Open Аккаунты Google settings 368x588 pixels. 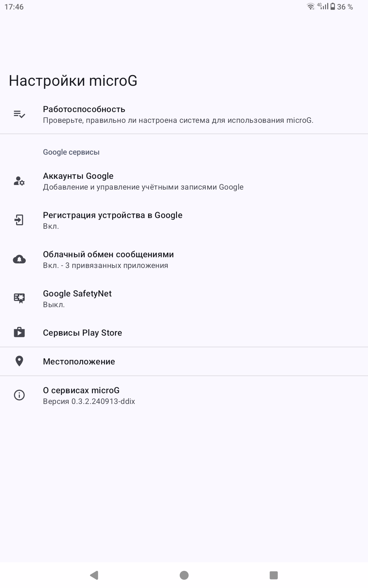click(x=143, y=181)
